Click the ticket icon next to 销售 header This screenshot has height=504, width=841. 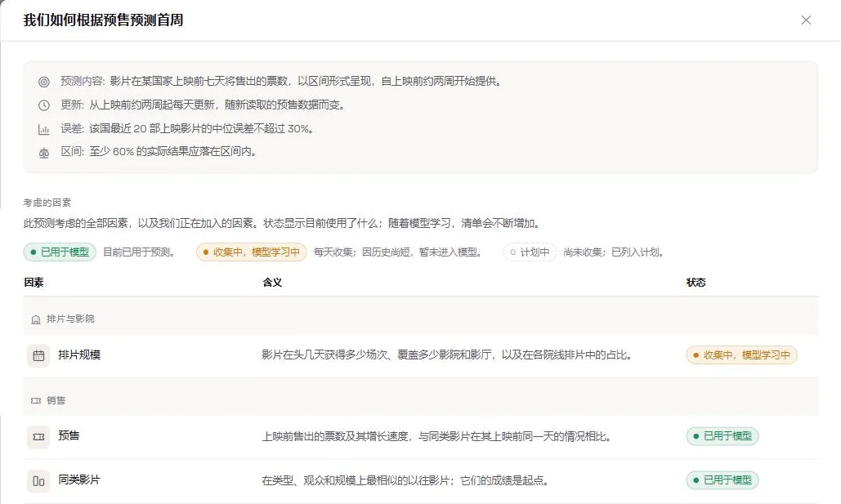coord(36,400)
